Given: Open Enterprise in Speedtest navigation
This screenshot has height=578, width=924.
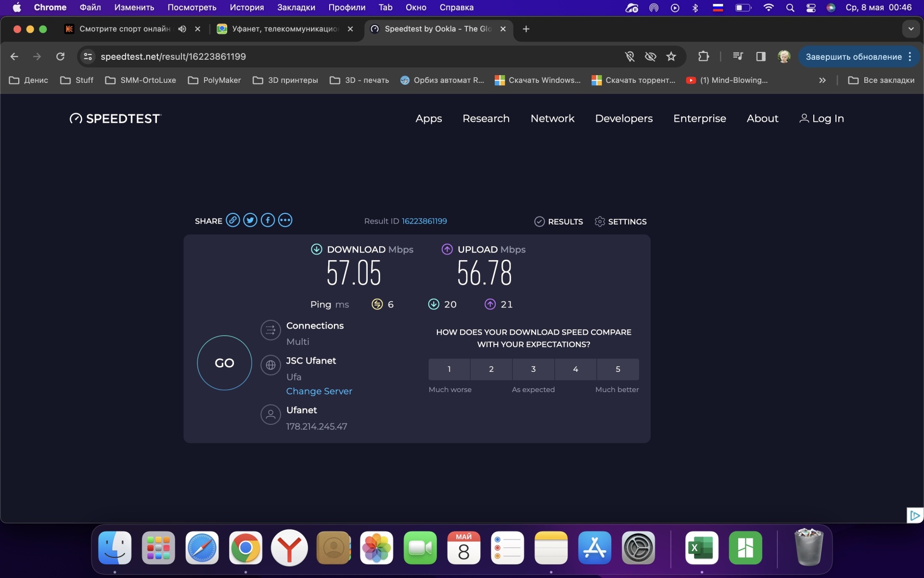Looking at the screenshot, I should pos(700,118).
